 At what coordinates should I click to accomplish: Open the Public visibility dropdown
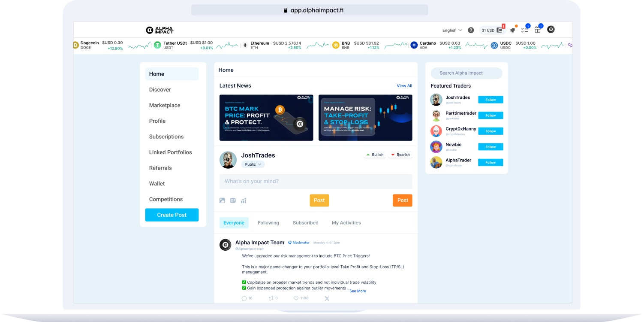253,164
